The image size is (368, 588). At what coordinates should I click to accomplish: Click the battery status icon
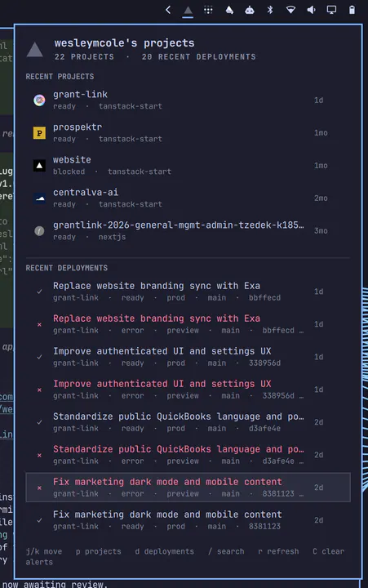tap(352, 10)
